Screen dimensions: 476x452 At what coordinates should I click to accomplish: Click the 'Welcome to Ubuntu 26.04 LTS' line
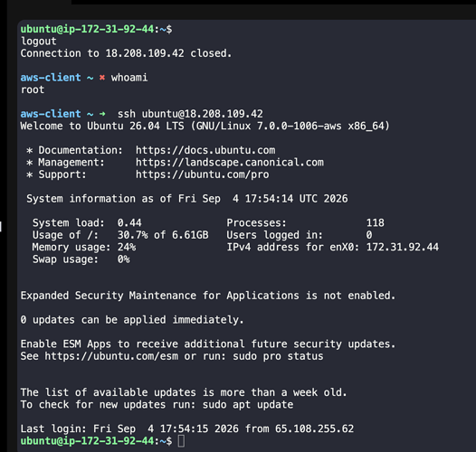[x=102, y=126]
